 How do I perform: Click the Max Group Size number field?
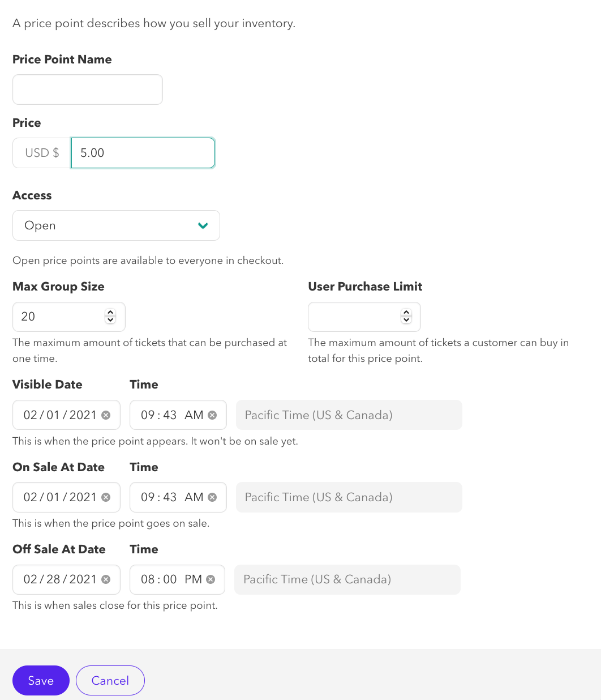[x=69, y=317]
